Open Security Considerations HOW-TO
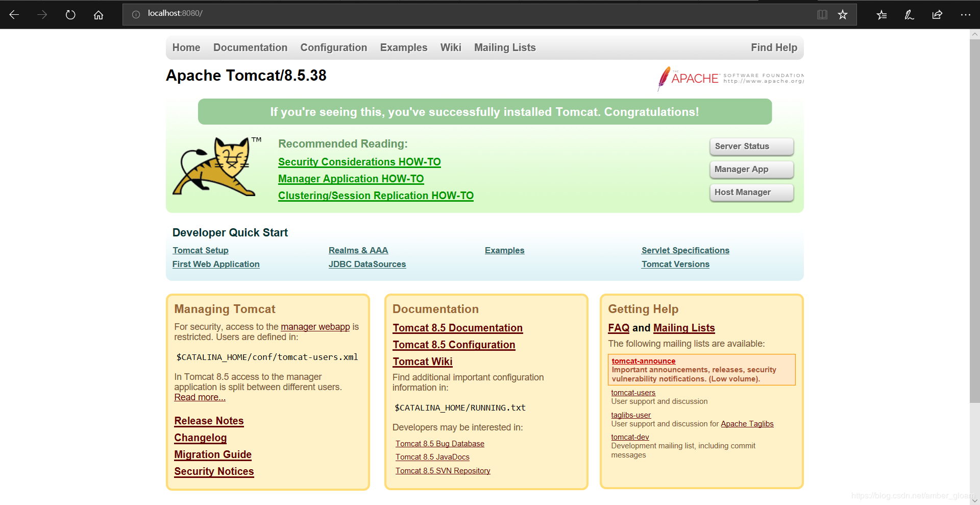This screenshot has width=980, height=505. 359,162
